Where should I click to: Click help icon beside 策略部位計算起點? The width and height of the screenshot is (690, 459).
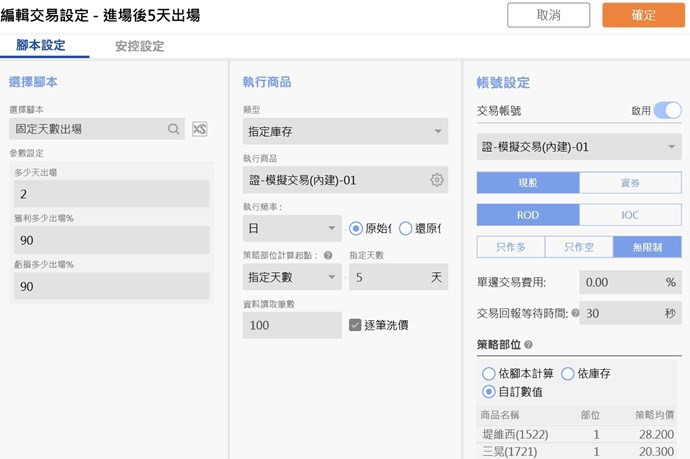coord(328,256)
